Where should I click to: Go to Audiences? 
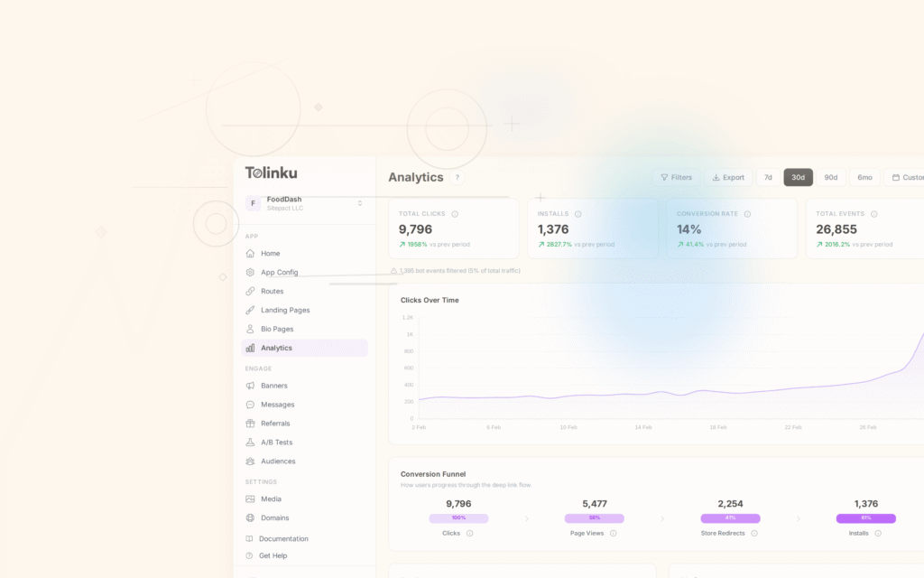(305, 461)
